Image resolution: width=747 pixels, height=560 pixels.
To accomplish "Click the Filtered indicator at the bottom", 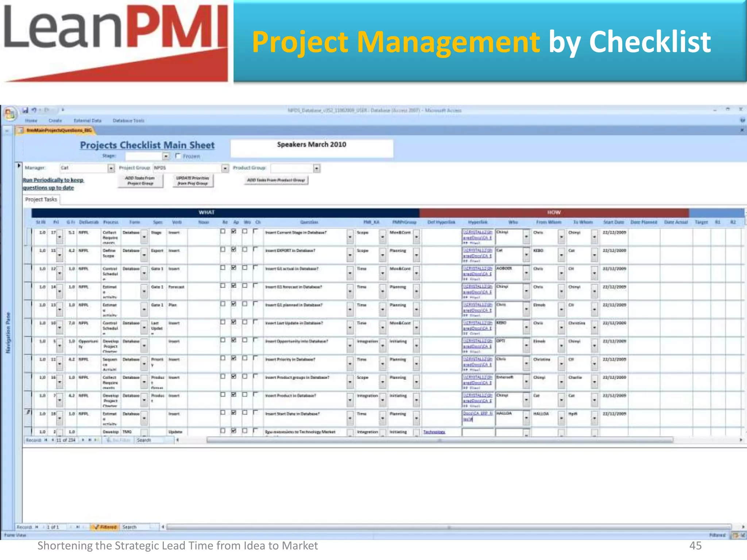I will coord(105,527).
